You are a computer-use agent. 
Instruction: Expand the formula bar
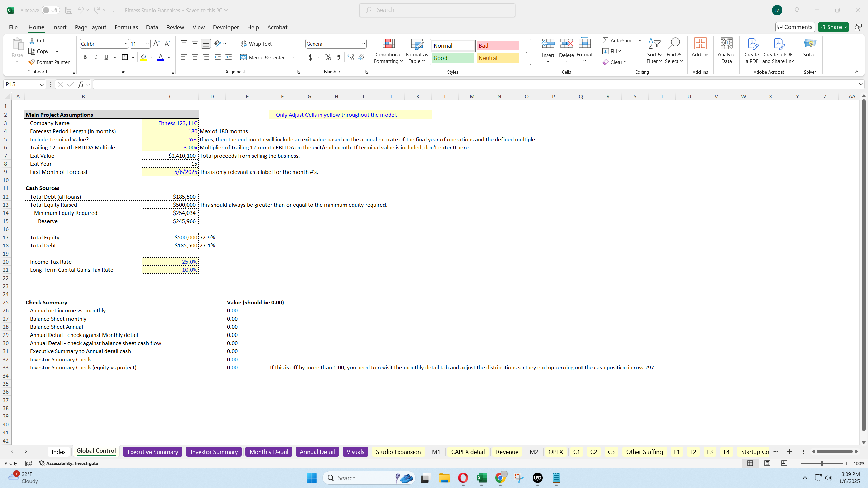click(861, 84)
